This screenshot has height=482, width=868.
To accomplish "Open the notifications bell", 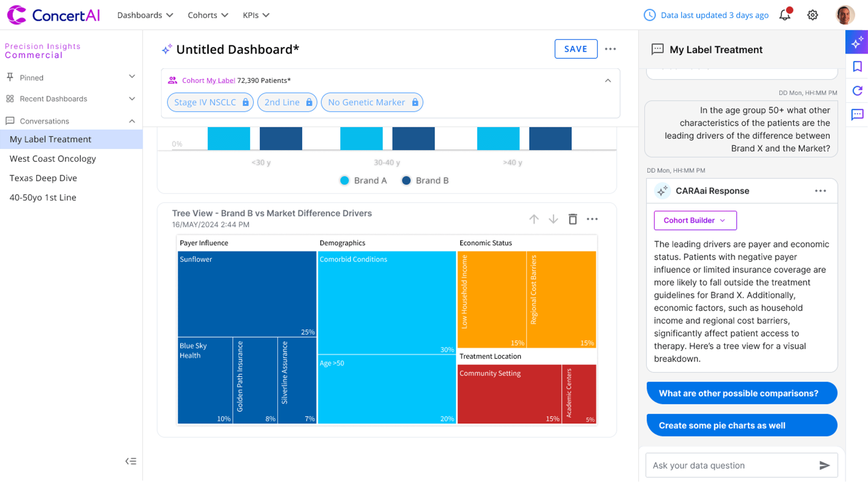I will click(x=786, y=15).
